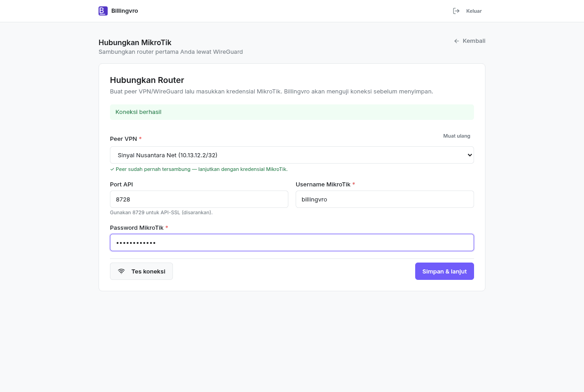This screenshot has width=584, height=392.
Task: Click the back arrow icon beside Kembali
Action: click(x=457, y=41)
